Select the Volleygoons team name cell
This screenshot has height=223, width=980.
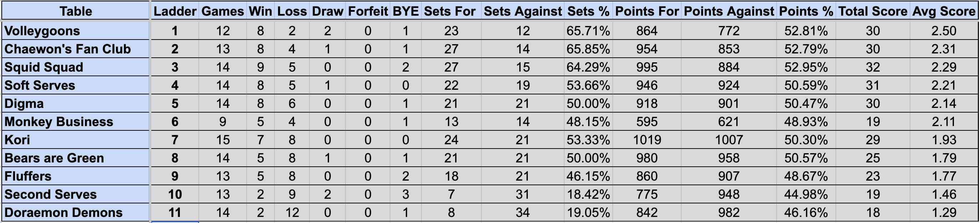pyautogui.click(x=75, y=31)
